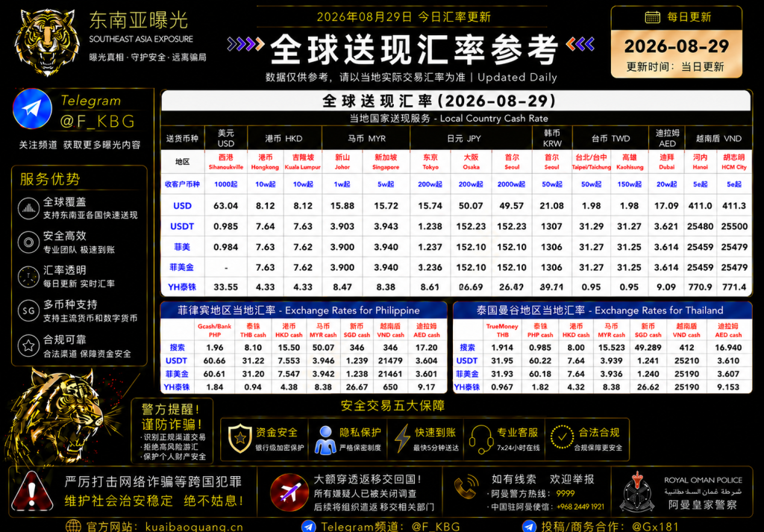The height and width of the screenshot is (532, 764).
Task: Click the 胡志明 HCM City column header
Action: 734,162
